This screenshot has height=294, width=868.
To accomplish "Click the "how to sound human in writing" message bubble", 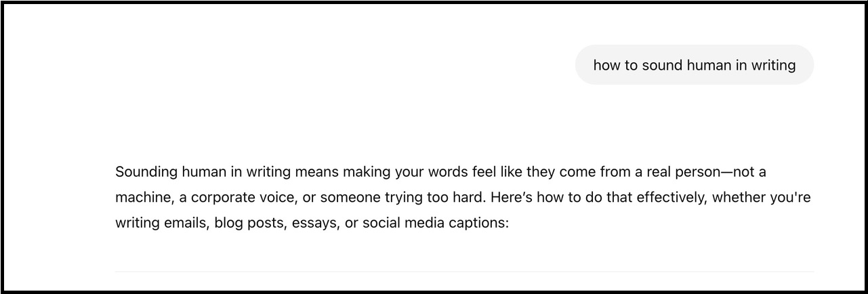I will [x=694, y=65].
